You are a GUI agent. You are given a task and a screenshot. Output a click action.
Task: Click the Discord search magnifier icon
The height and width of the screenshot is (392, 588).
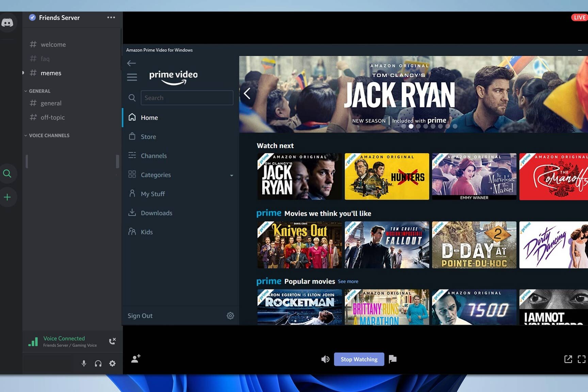[x=7, y=174]
